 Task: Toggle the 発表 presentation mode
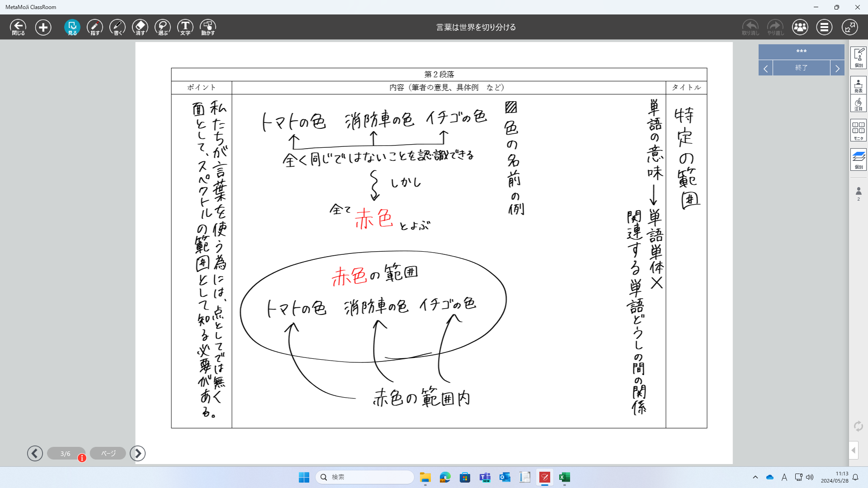coord(858,85)
